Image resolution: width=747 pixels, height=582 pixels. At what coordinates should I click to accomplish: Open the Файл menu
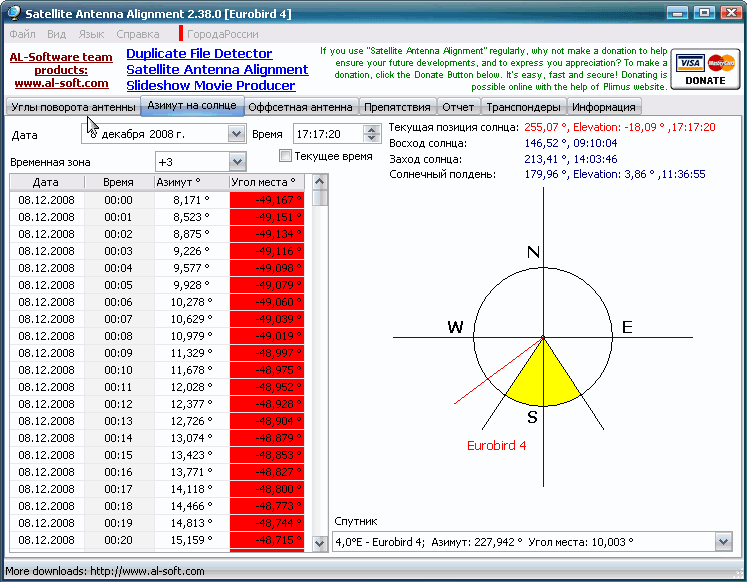[x=22, y=34]
